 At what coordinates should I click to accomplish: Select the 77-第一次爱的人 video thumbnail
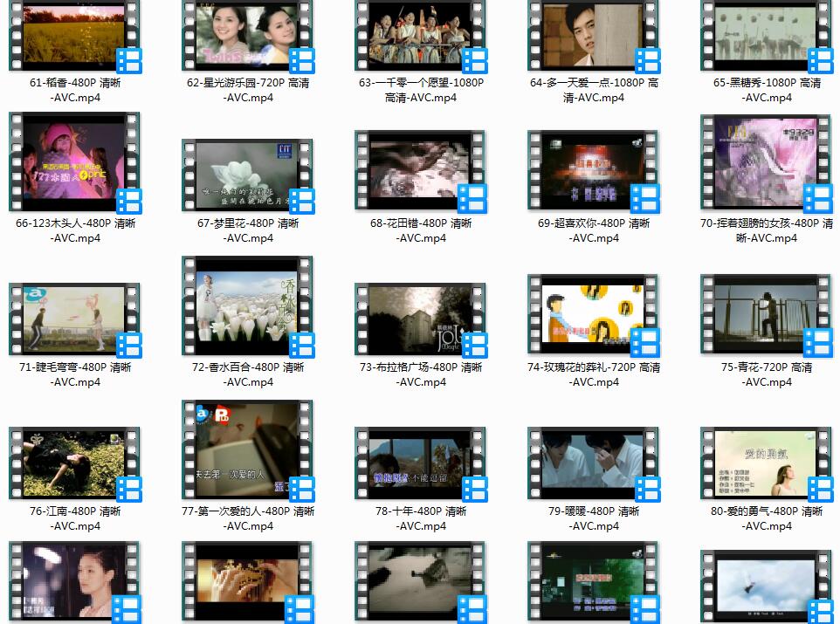pos(247,450)
